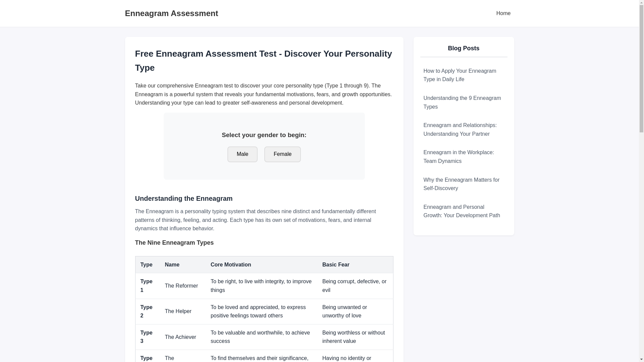Click the Understanding the Enneagram heading
The width and height of the screenshot is (644, 362).
pyautogui.click(x=183, y=198)
